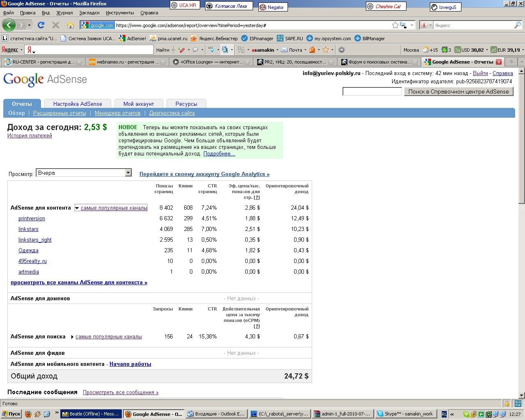The width and height of the screenshot is (525, 420).
Task: Go to the home page via house icon
Action: [x=71, y=25]
